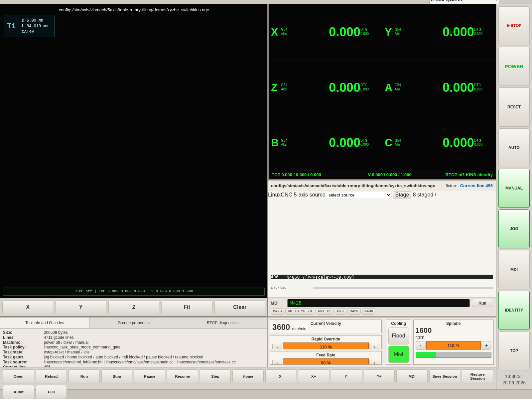Click Spindle 110 % override bar
The height and width of the screenshot is (399, 532).
tap(453, 345)
